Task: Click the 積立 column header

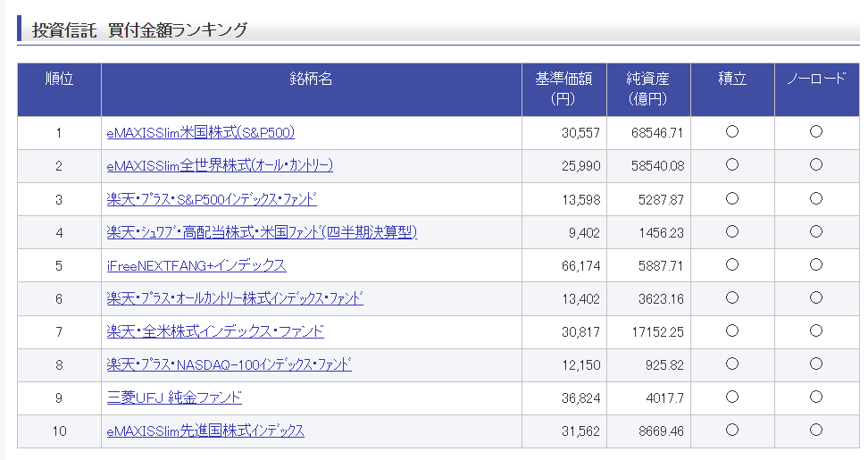Action: click(x=732, y=89)
